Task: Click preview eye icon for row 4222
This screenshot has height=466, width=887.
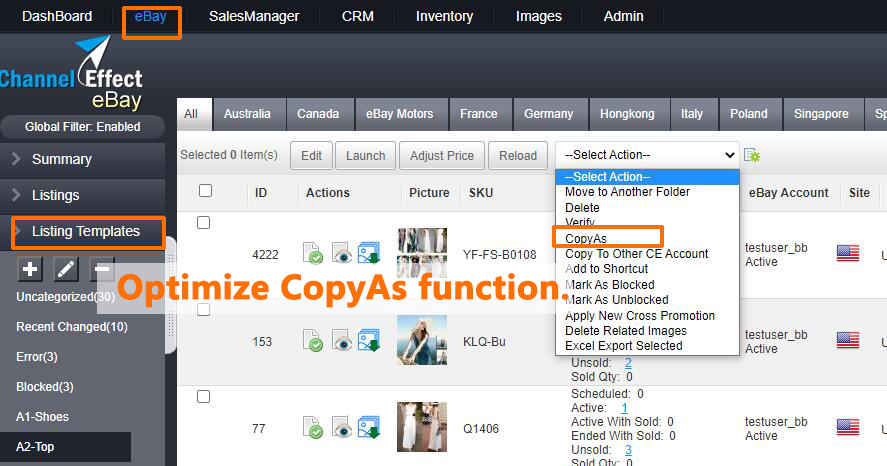Action: coord(341,253)
